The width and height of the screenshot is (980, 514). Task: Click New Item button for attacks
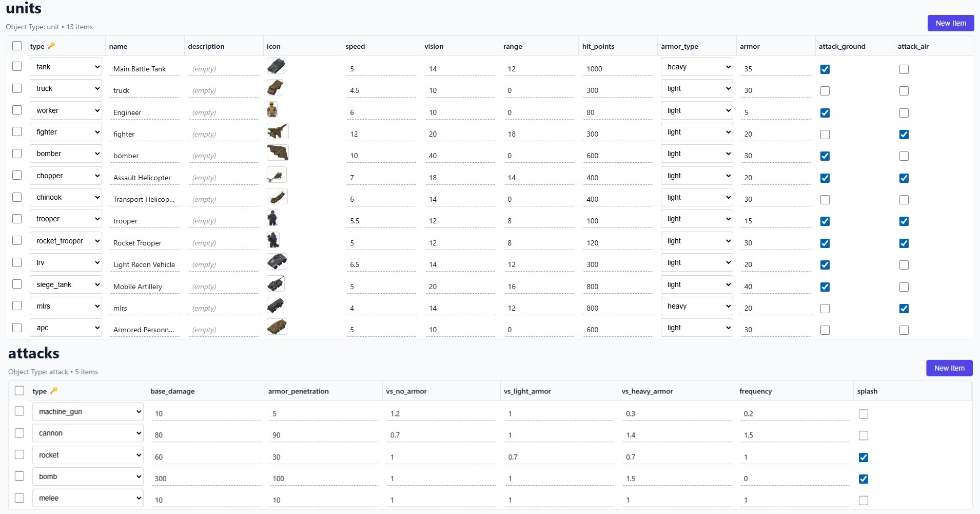[949, 368]
